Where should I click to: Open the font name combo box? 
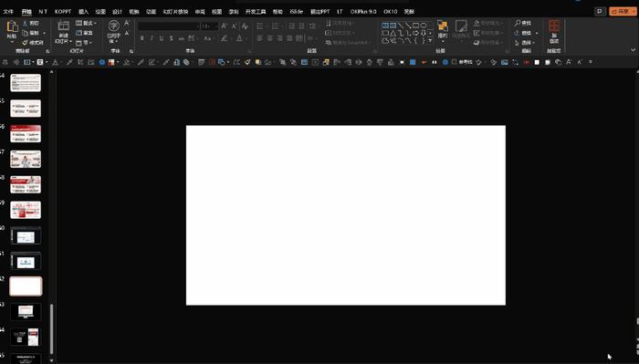(168, 26)
